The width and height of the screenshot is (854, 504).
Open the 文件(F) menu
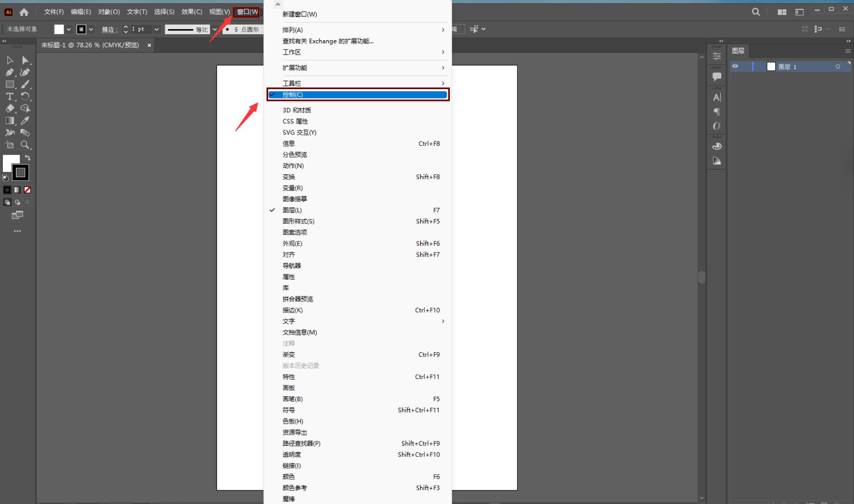pyautogui.click(x=53, y=12)
